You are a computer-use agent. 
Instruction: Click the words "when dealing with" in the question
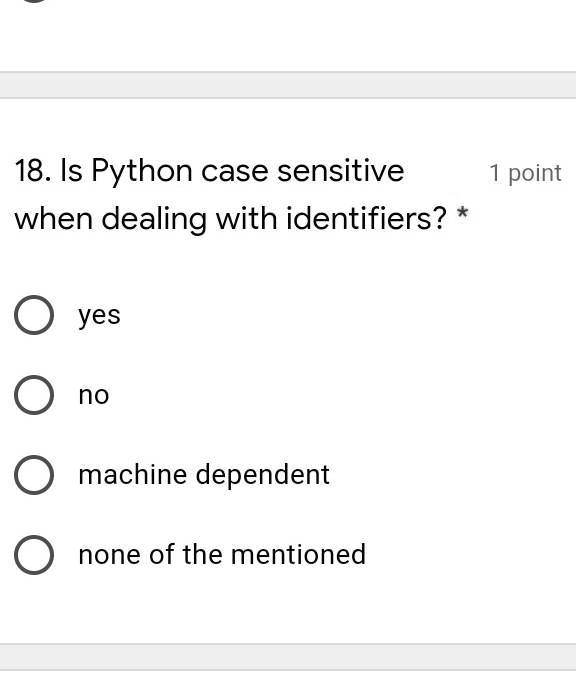[146, 218]
